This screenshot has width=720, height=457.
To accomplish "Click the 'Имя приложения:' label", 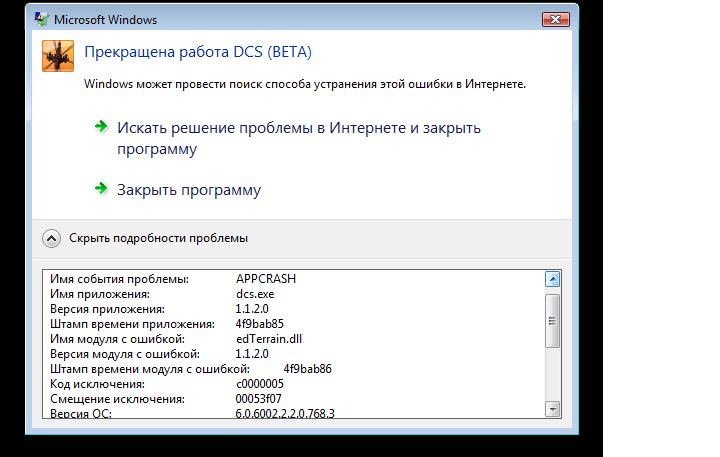I will [x=100, y=294].
